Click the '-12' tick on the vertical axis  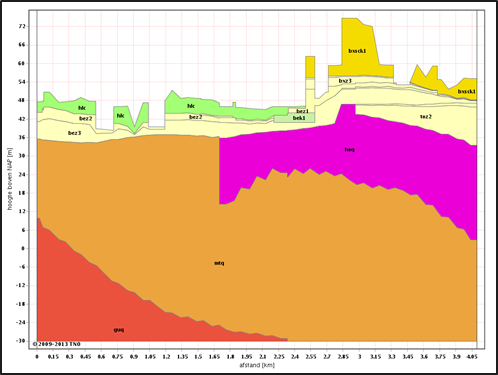(x=21, y=285)
